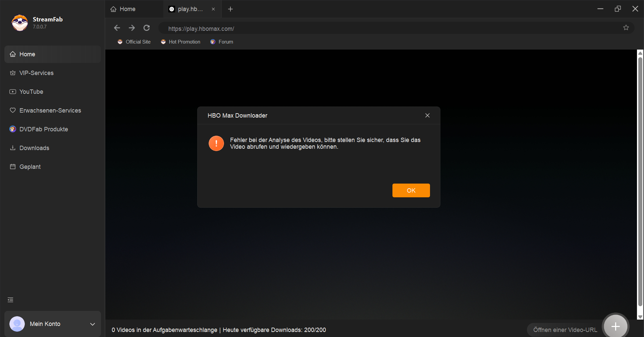
Task: Open DVDFab Produkte section
Action: pyautogui.click(x=53, y=129)
